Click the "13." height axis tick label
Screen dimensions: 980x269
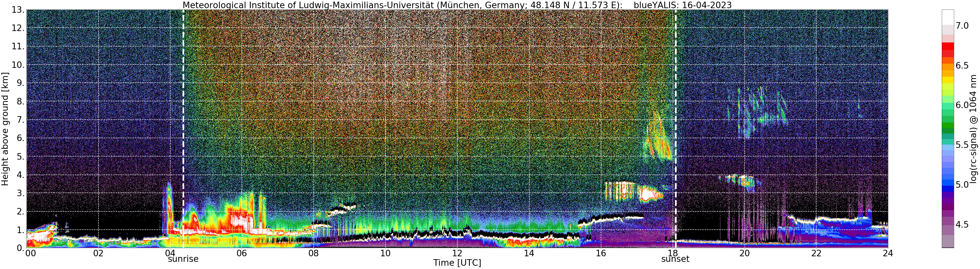point(18,10)
